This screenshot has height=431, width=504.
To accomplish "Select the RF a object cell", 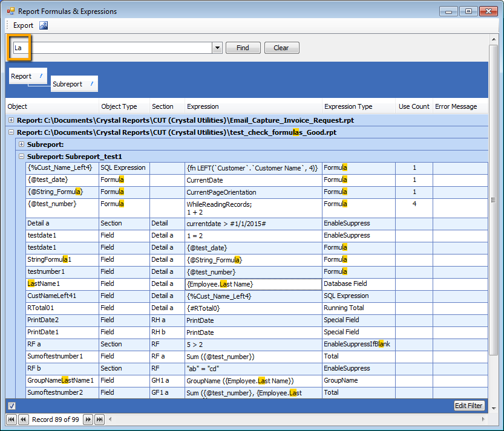I will [62, 345].
